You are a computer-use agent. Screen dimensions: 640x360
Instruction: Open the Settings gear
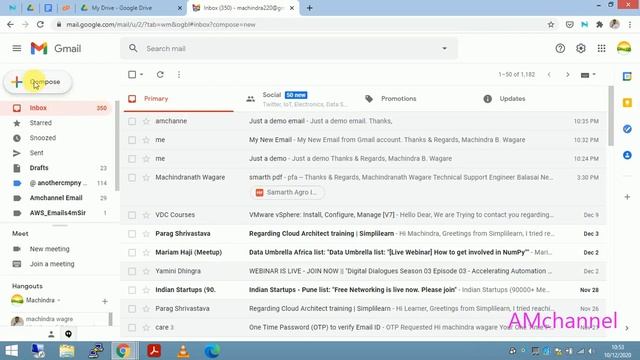point(581,49)
